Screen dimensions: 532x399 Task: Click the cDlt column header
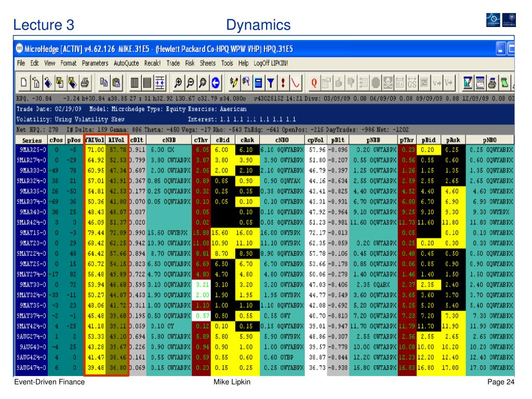coord(137,140)
